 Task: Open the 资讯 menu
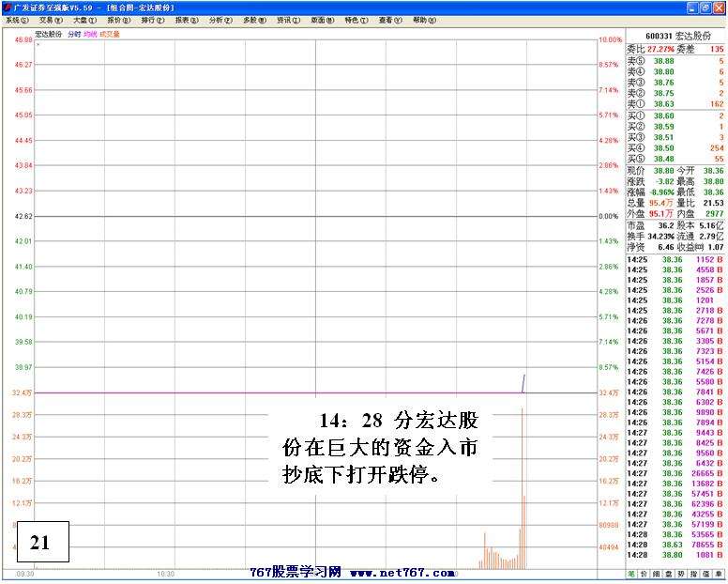tap(289, 21)
